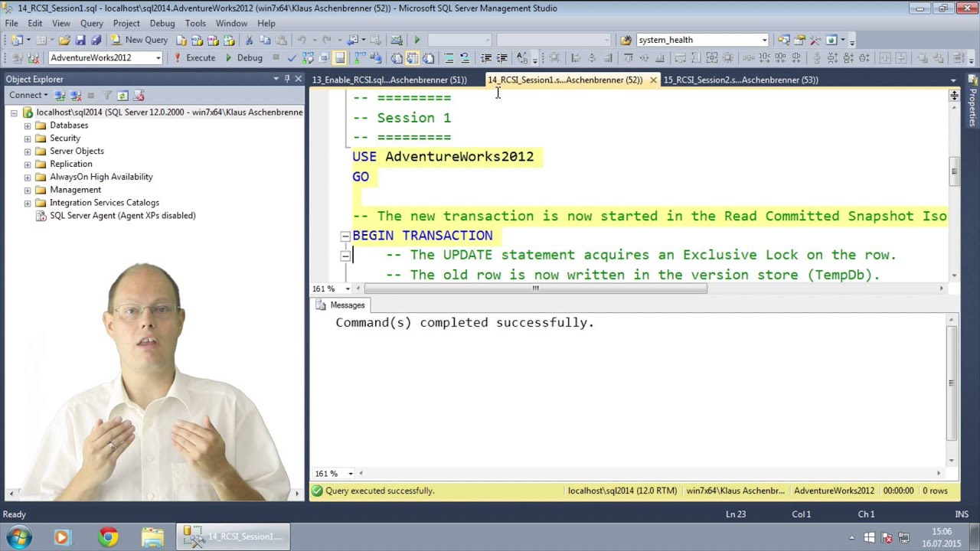The width and height of the screenshot is (980, 551).
Task: Click the Find in Files icon
Action: click(x=626, y=40)
